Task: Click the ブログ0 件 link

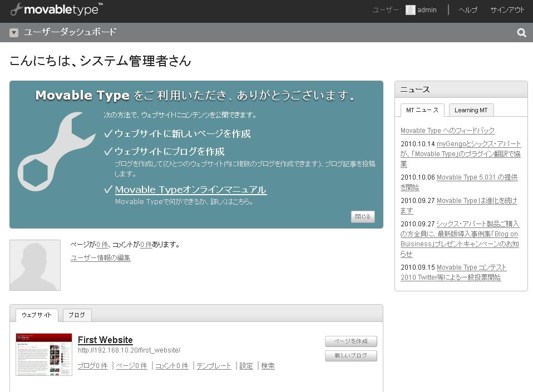Action: 92,366
